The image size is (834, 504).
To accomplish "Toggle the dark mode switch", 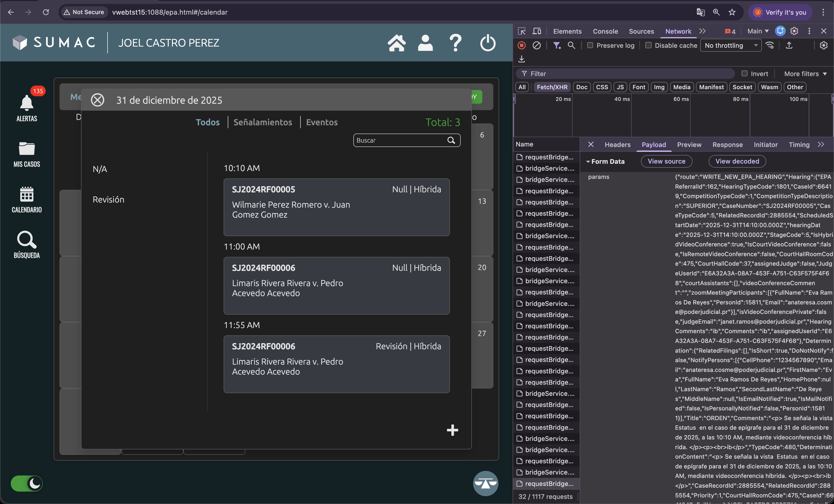I will 27,483.
